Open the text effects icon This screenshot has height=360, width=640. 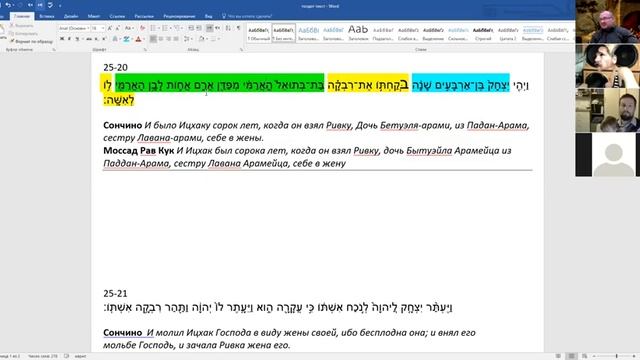coord(115,39)
